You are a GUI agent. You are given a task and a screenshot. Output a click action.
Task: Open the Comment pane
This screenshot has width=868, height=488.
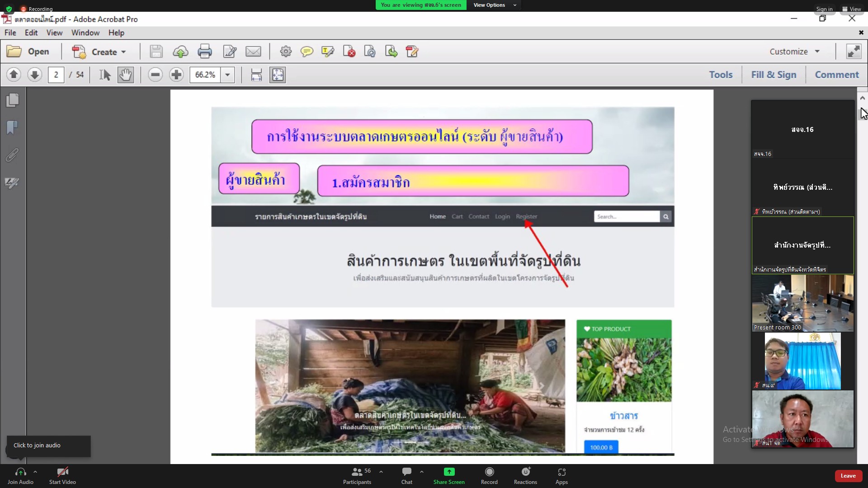click(837, 75)
